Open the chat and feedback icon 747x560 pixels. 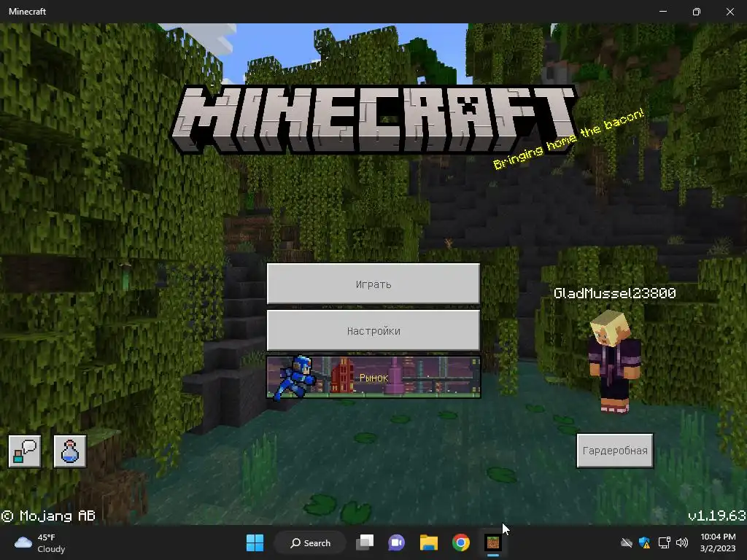click(x=25, y=451)
